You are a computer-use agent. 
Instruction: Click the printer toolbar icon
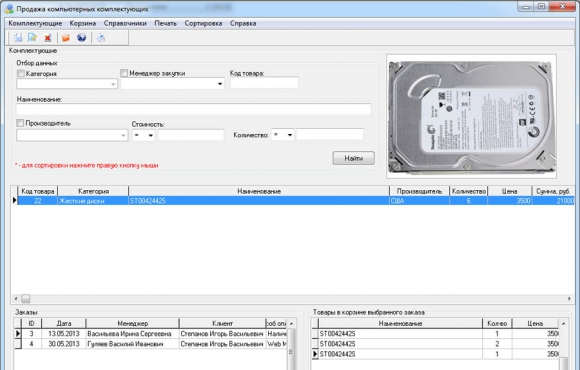click(101, 38)
